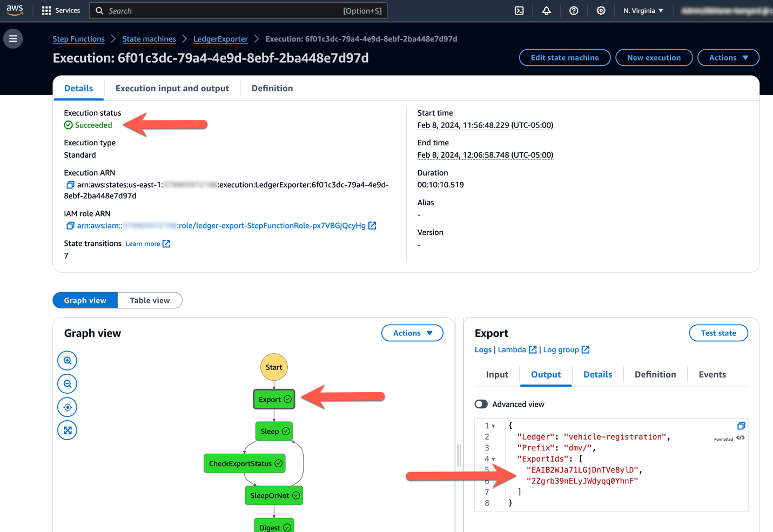This screenshot has width=773, height=532.
Task: Select the Export state node
Action: tap(274, 400)
